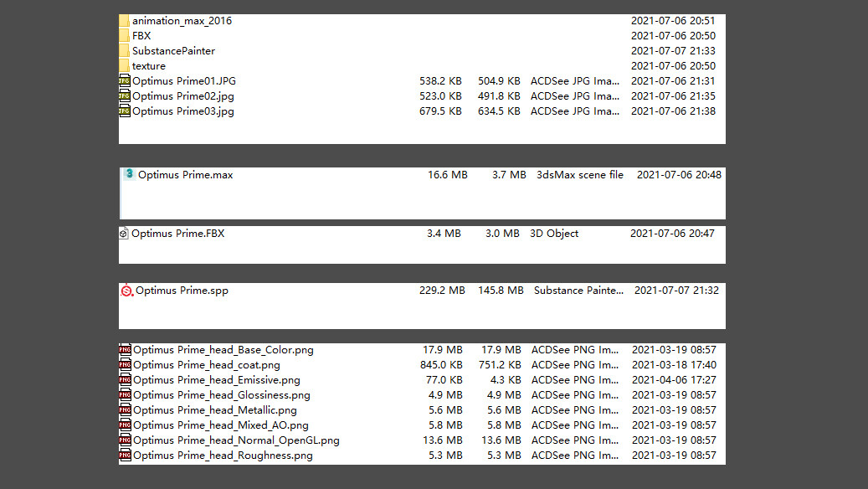Click the 491.8 KB packed size value
The width and height of the screenshot is (868, 489).
499,95
